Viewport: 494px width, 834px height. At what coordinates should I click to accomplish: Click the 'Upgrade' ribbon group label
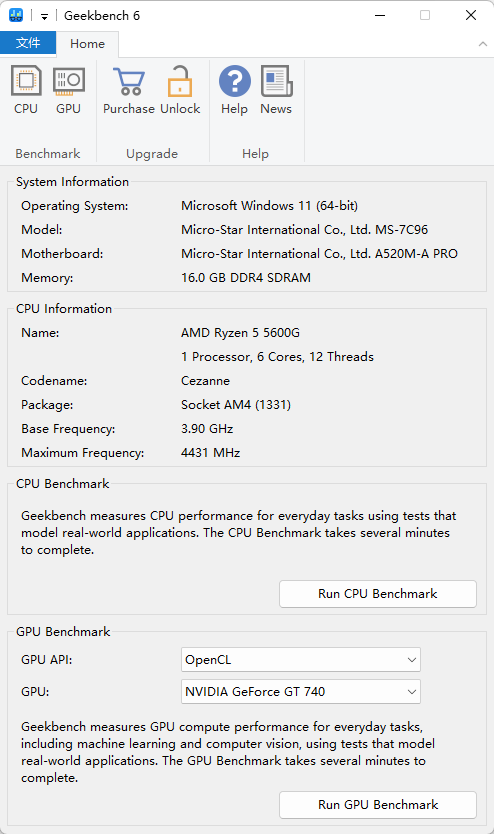coord(152,154)
